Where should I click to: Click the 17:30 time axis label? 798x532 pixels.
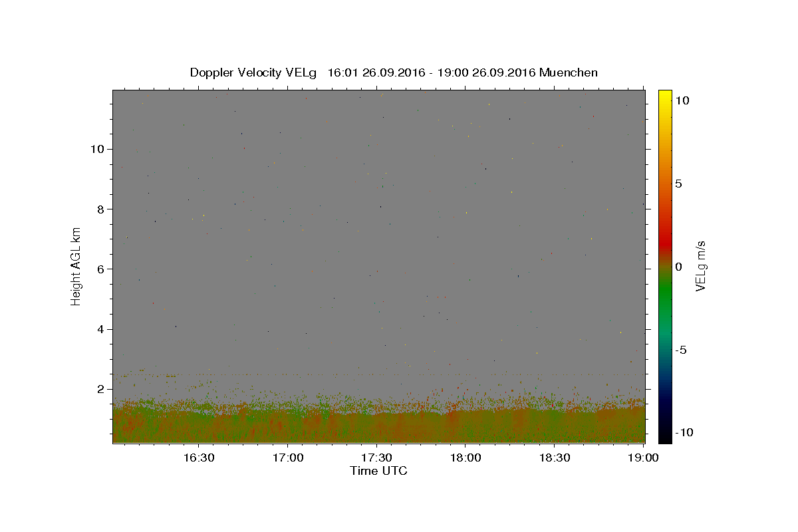(x=376, y=458)
